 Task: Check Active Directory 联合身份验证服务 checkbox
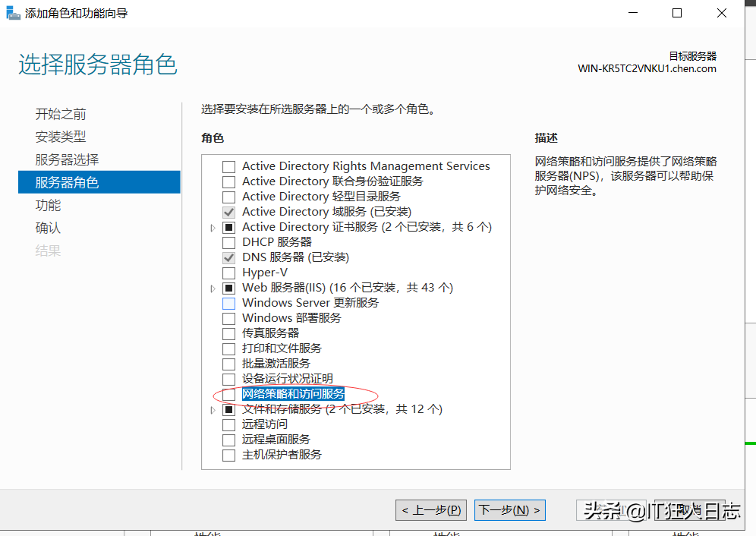pyautogui.click(x=228, y=182)
